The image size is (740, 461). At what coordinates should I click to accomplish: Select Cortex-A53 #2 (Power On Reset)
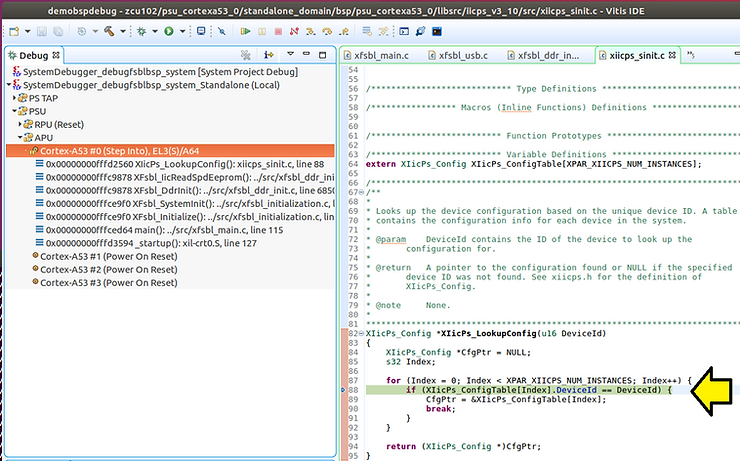[104, 269]
